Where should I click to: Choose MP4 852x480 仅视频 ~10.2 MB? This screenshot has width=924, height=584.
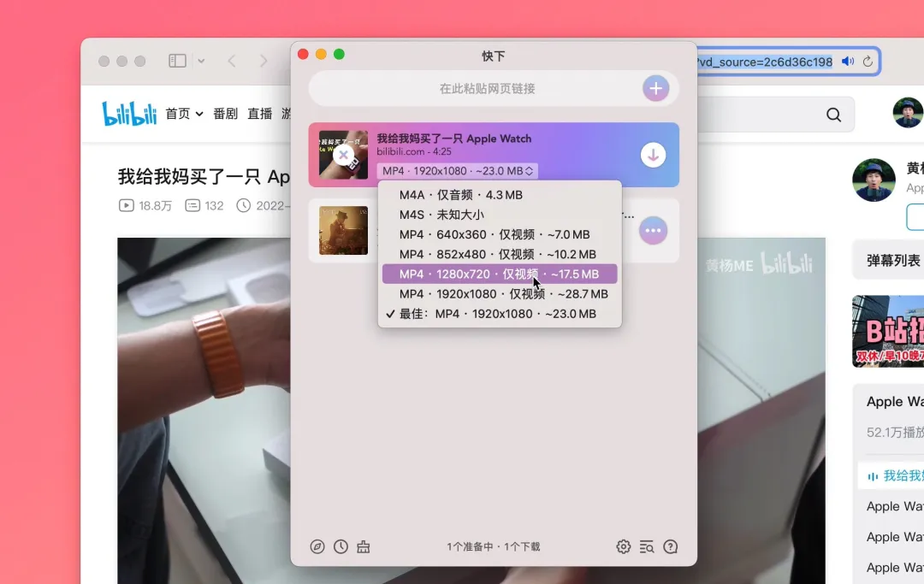pos(500,254)
